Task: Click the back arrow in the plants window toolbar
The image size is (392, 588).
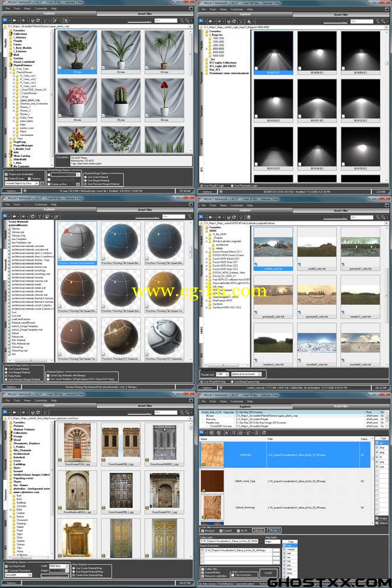Action: click(15, 21)
